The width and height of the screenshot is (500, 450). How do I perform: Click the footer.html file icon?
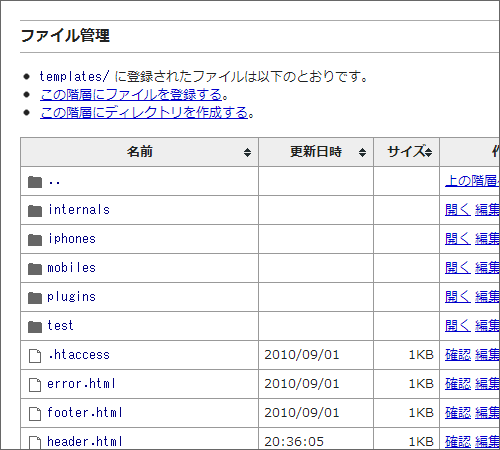35,414
